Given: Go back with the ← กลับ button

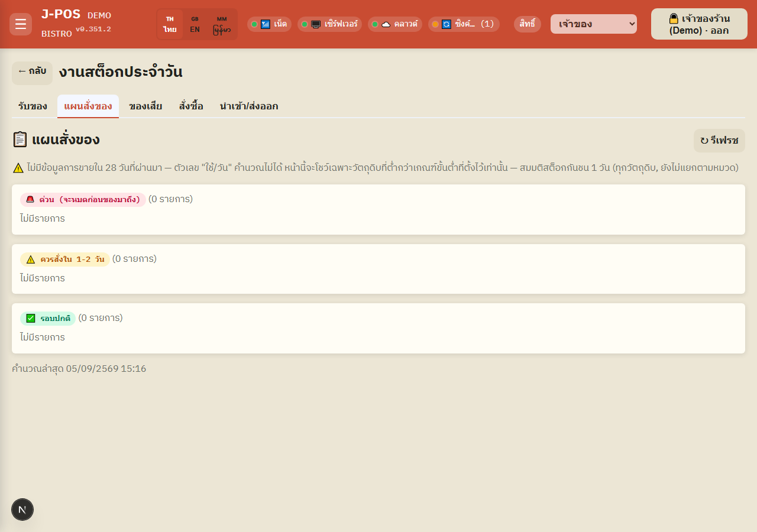Looking at the screenshot, I should tap(32, 73).
